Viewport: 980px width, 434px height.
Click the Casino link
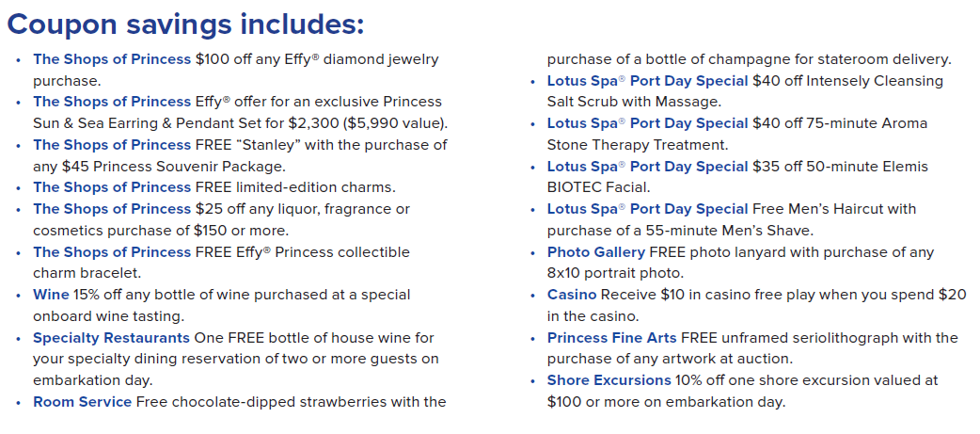click(x=572, y=295)
